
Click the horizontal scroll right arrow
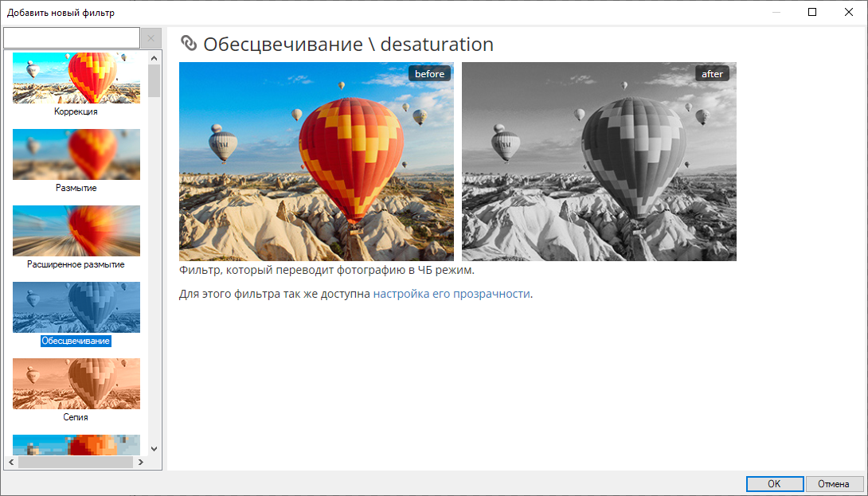click(x=141, y=462)
